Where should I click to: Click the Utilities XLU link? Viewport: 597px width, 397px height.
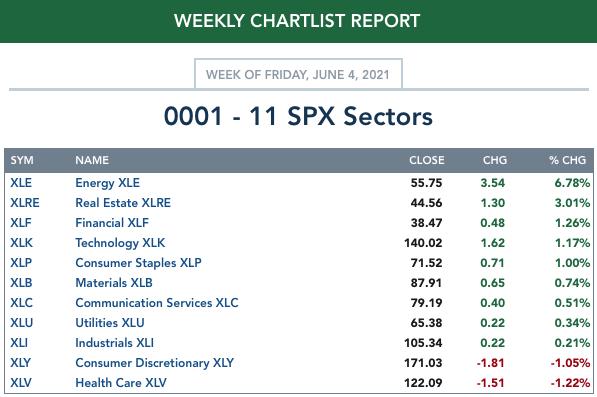pyautogui.click(x=110, y=323)
